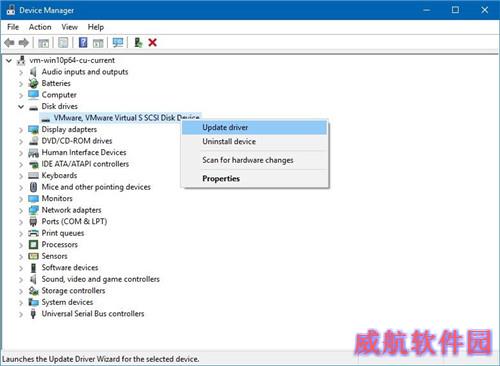Click the Network adapters icon
Viewport: 500px width, 366px height.
coord(33,210)
